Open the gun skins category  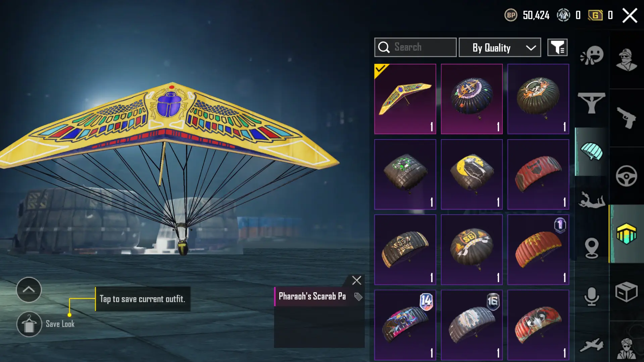(x=626, y=118)
